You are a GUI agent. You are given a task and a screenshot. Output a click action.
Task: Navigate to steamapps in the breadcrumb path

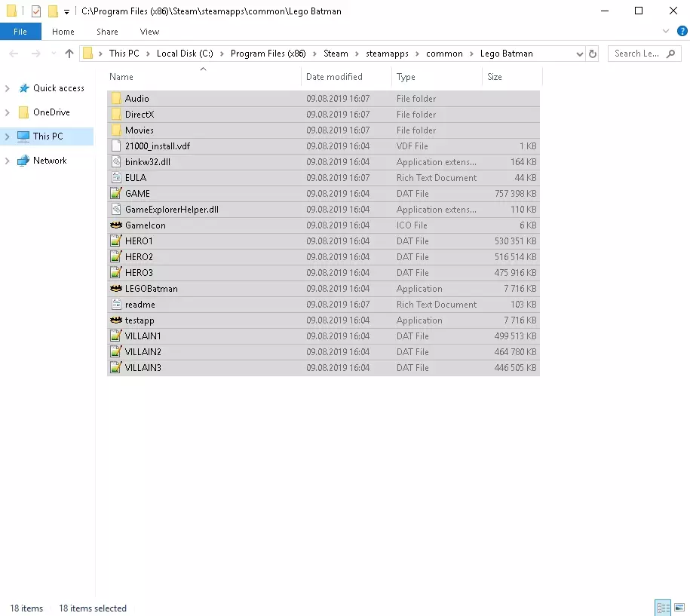[386, 54]
